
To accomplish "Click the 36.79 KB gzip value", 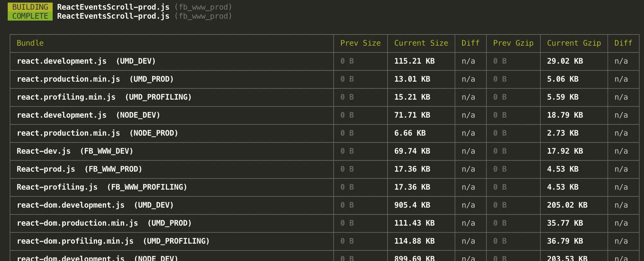I will (565, 241).
